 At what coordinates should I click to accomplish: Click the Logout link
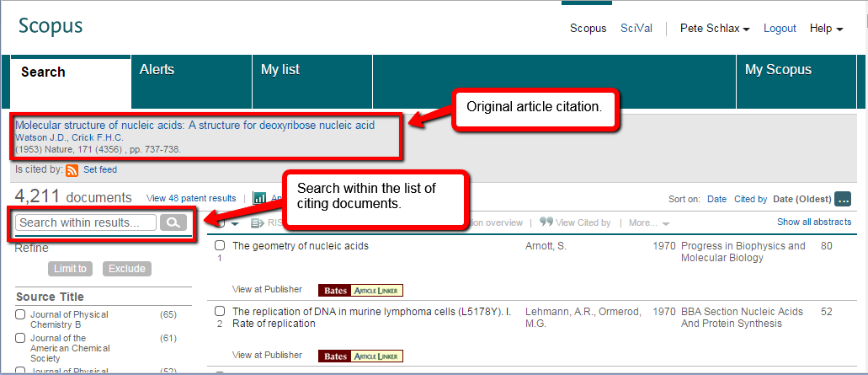click(780, 29)
